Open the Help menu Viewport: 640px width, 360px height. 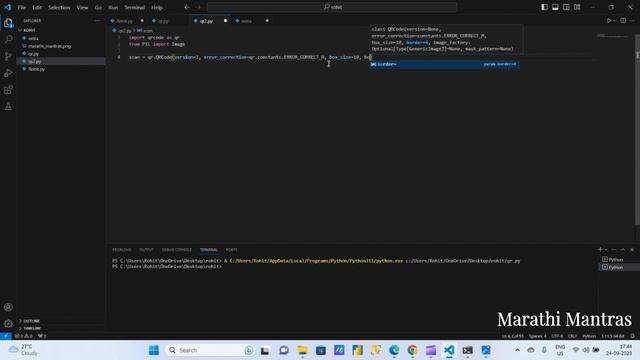pyautogui.click(x=157, y=7)
